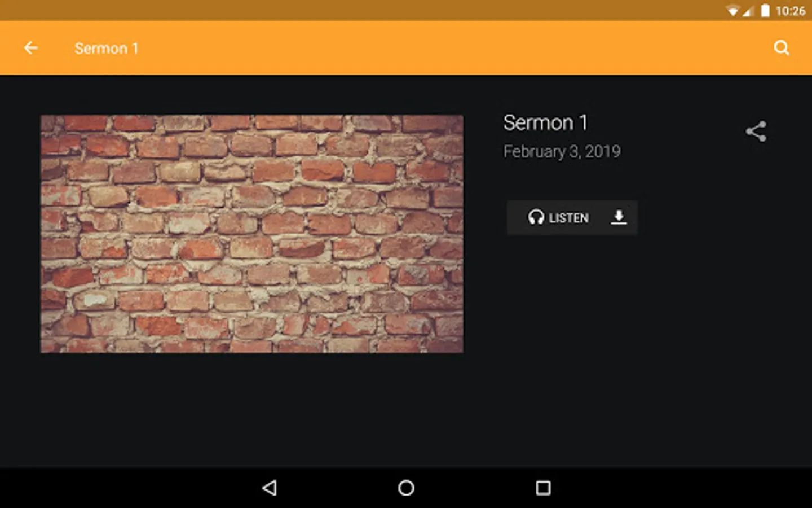Share Sermon 1 via share icon
This screenshot has height=508, width=812.
(x=756, y=132)
